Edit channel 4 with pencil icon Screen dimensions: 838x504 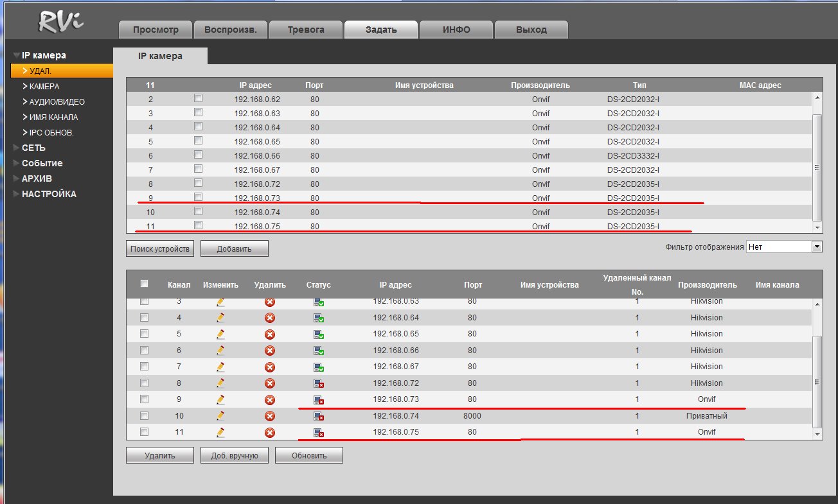pyautogui.click(x=220, y=318)
